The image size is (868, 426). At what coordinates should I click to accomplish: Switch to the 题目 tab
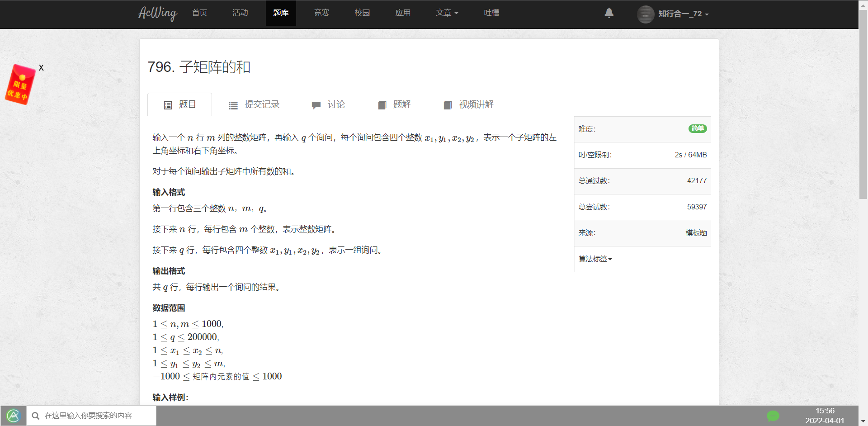click(x=179, y=104)
